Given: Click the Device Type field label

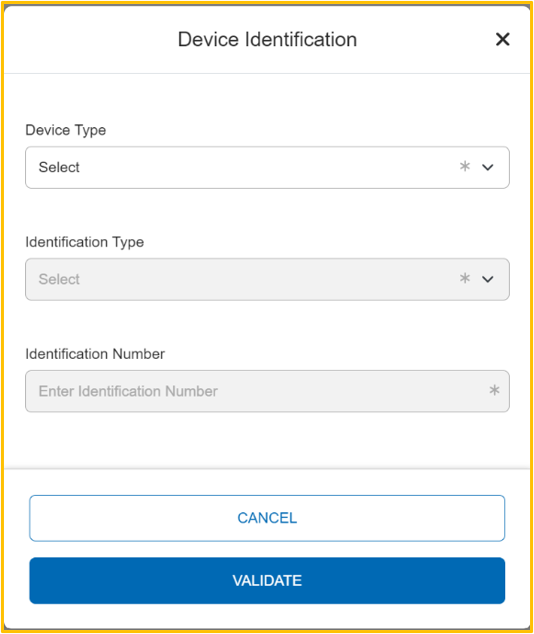Looking at the screenshot, I should [x=65, y=131].
